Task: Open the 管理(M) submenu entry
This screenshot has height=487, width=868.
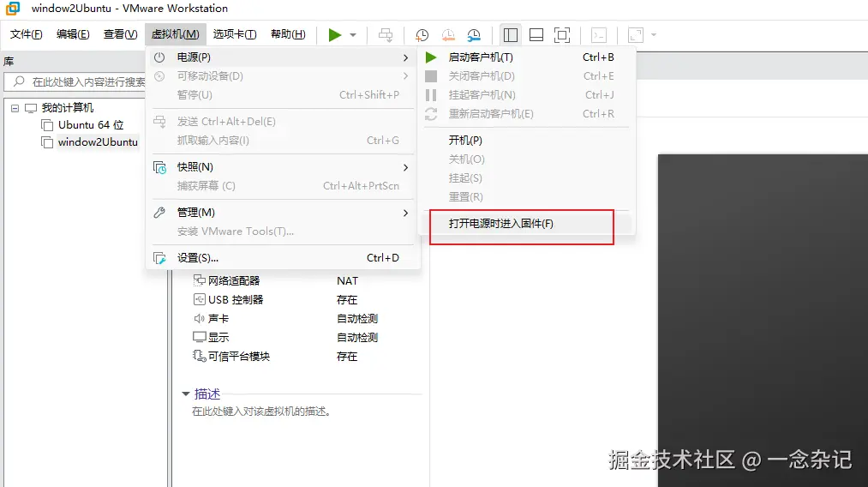Action: [283, 213]
